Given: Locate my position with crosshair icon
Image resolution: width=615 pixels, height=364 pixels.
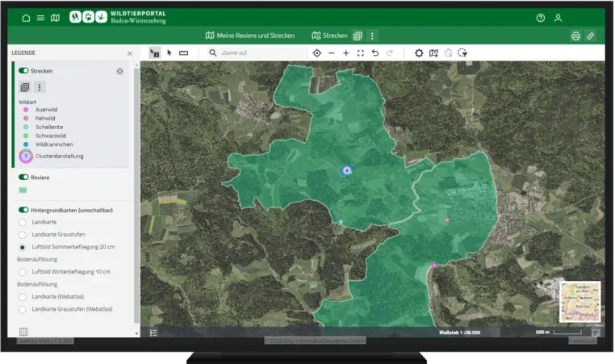Looking at the screenshot, I should [317, 53].
